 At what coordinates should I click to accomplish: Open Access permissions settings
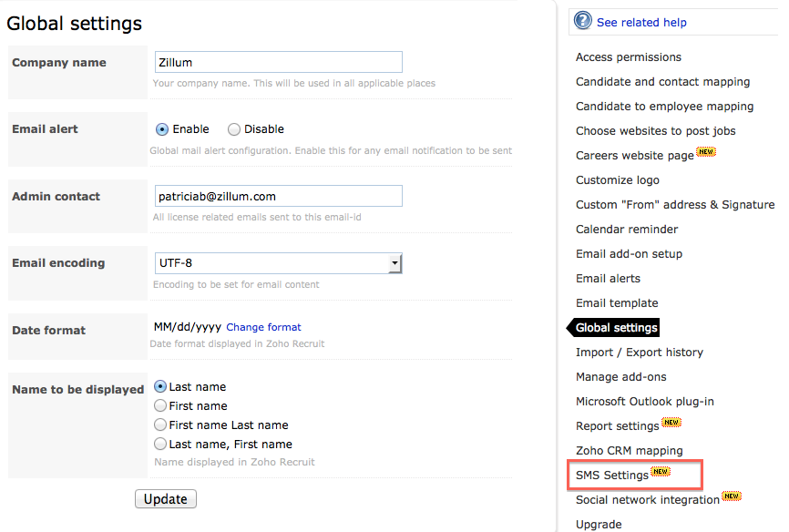pos(628,57)
